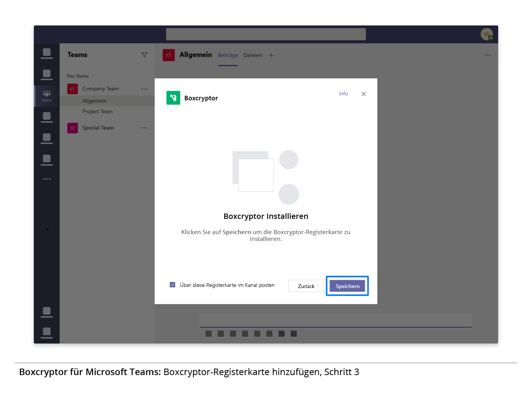
Task: Click the search bar at top
Action: (x=266, y=34)
